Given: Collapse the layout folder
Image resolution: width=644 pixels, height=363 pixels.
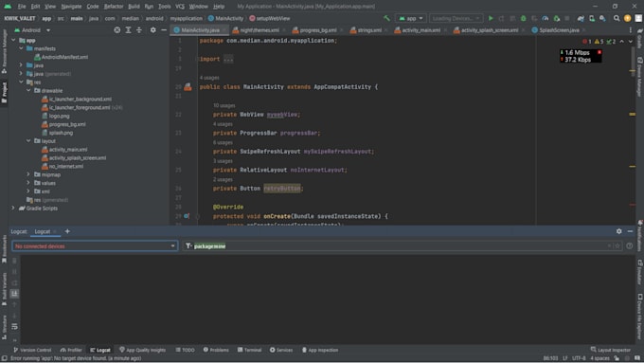Looking at the screenshot, I should tap(28, 140).
